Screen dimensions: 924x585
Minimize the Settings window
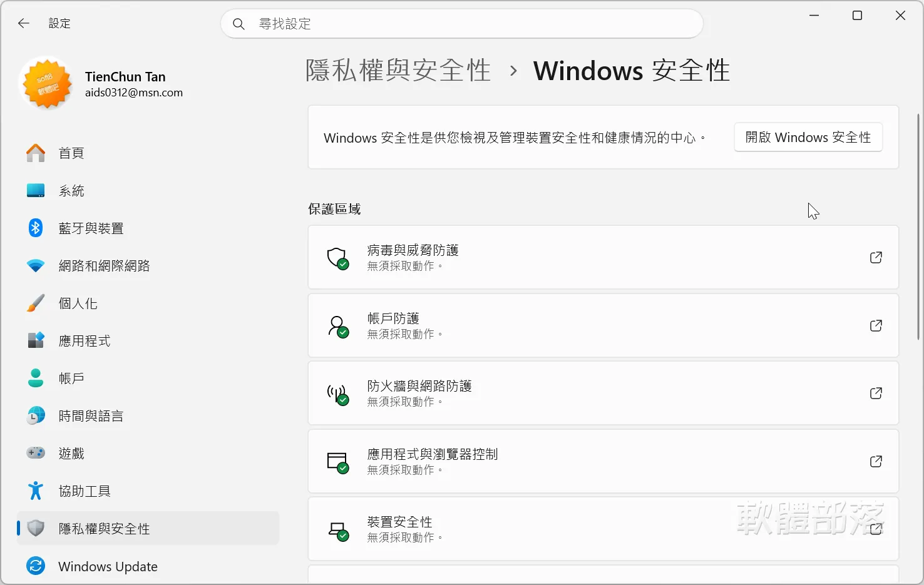814,16
